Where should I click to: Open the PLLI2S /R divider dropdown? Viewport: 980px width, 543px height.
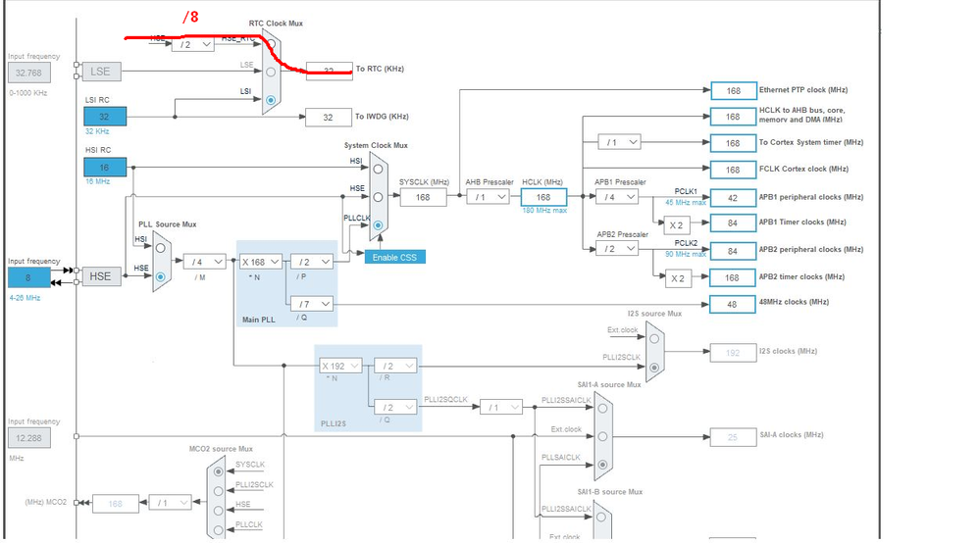pyautogui.click(x=395, y=366)
